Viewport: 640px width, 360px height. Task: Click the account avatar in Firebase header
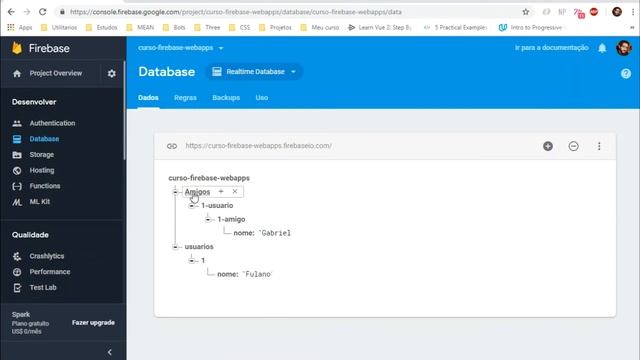624,48
